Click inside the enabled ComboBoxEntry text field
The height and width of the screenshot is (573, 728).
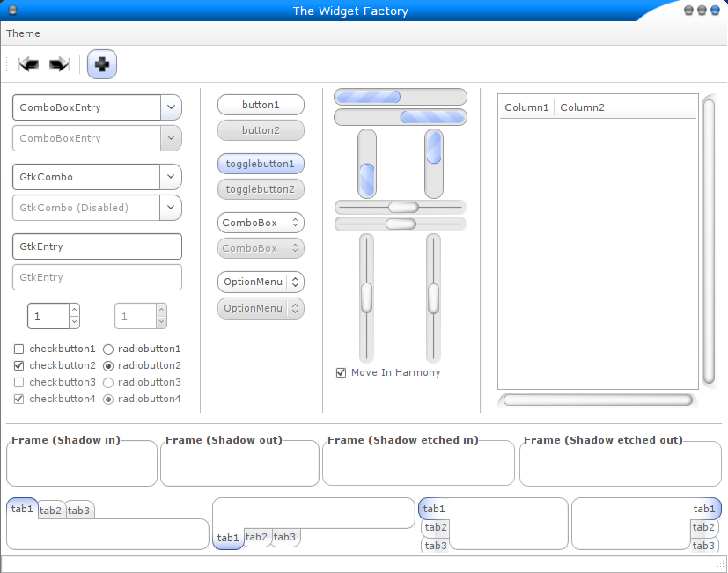click(x=87, y=107)
